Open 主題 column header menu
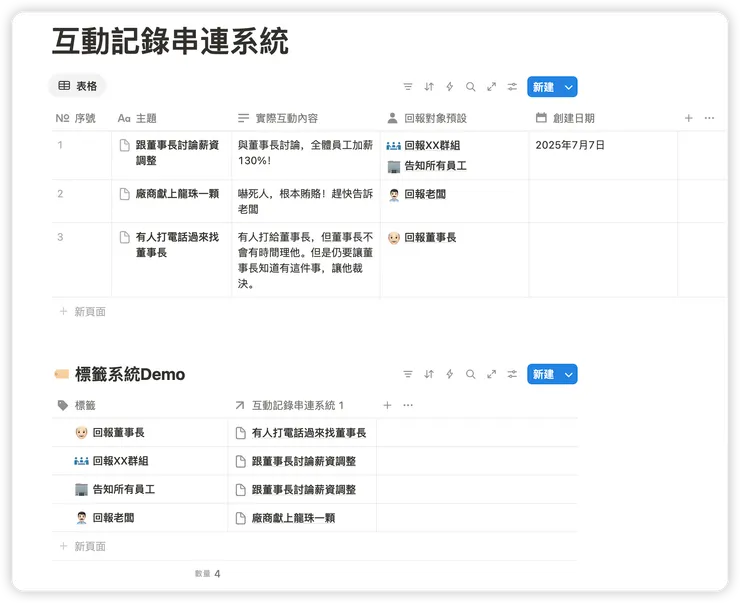The width and height of the screenshot is (740, 603). point(137,118)
